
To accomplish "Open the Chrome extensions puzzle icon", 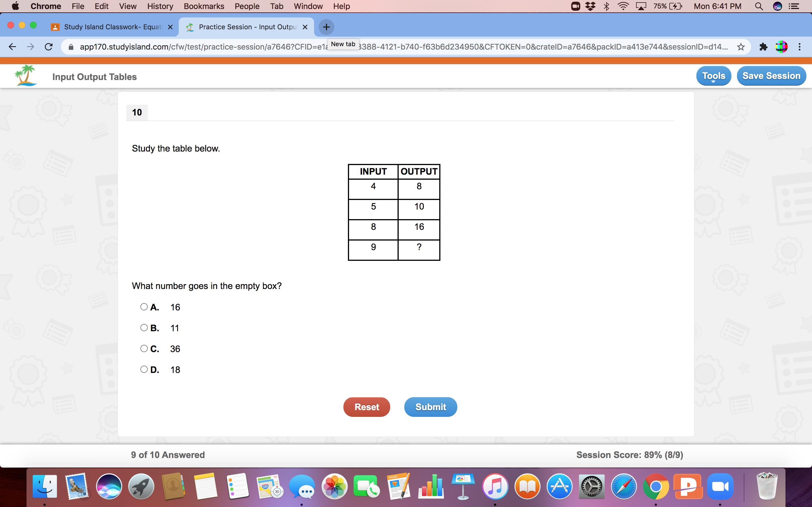I will (x=763, y=46).
